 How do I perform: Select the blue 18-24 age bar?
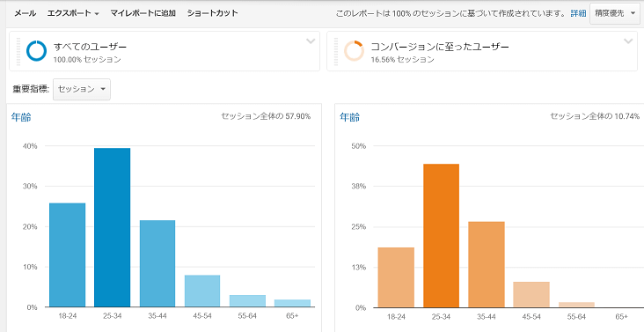tap(68, 255)
